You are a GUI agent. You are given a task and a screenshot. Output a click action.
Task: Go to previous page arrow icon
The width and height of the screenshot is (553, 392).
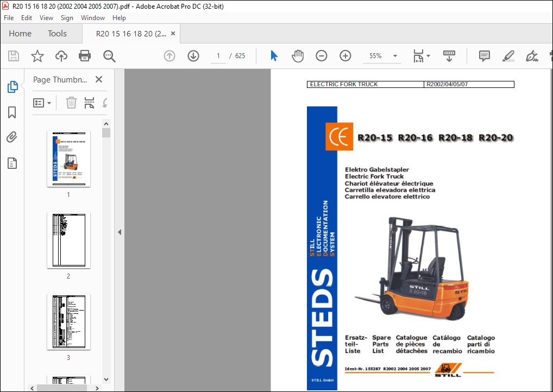tap(169, 56)
